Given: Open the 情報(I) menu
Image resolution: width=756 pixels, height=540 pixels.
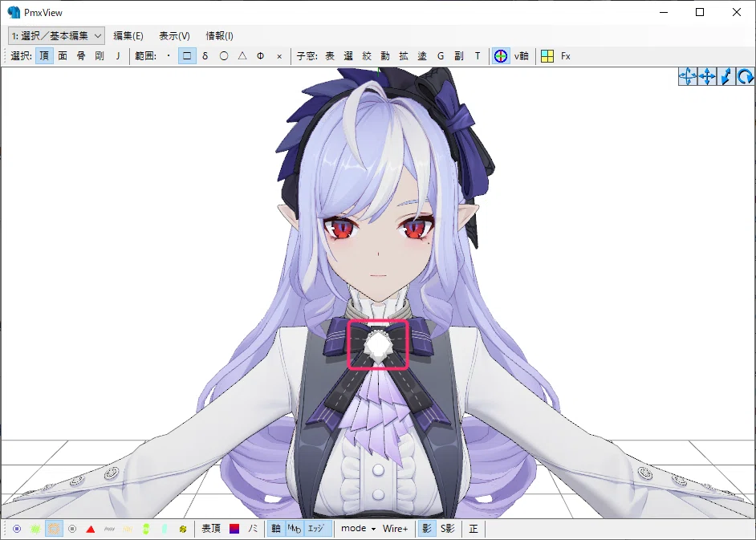Looking at the screenshot, I should coord(219,35).
